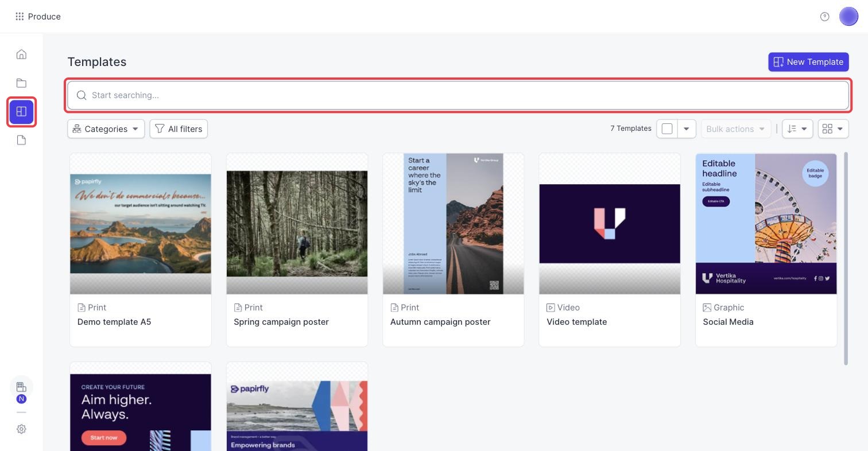The image size is (868, 451).
Task: Click the All filters button
Action: click(179, 129)
